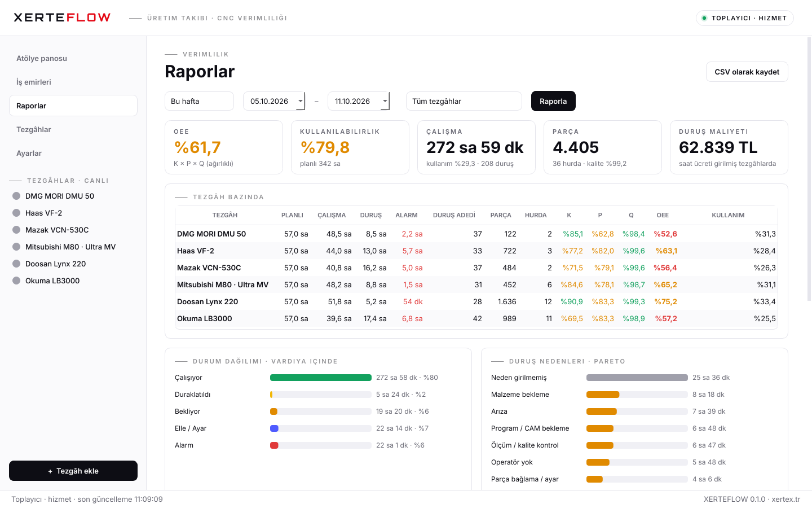Screen dimensions: 812x508
Task: Click the status dot beside sidebar Okuma LB3000
Action: (x=16, y=281)
